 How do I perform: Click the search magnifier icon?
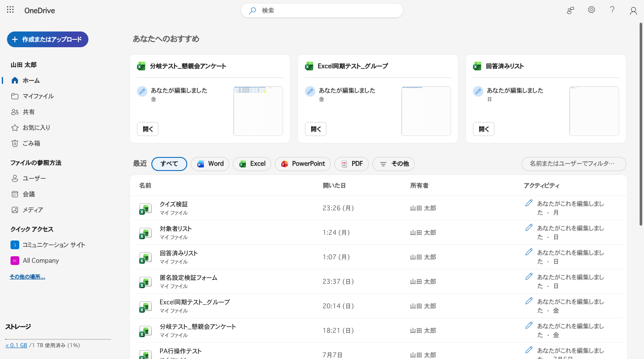(252, 10)
